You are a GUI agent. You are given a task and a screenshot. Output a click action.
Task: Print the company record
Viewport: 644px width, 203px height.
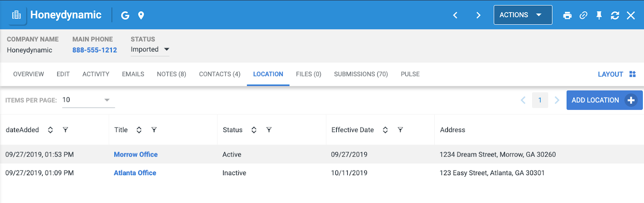pos(567,15)
